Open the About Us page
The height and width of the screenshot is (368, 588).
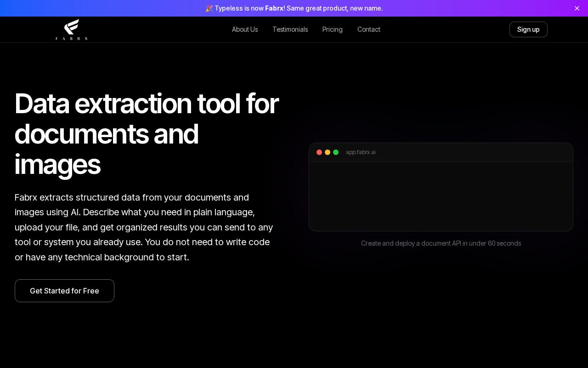[245, 29]
